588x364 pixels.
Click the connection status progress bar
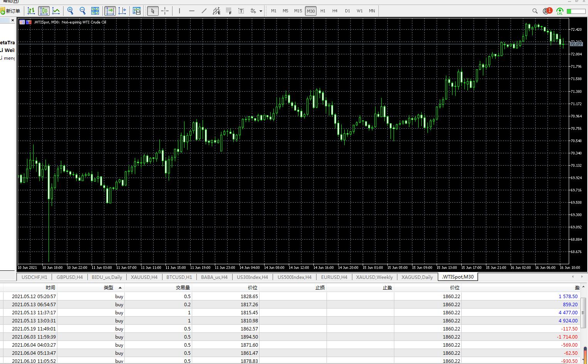[576, 11]
